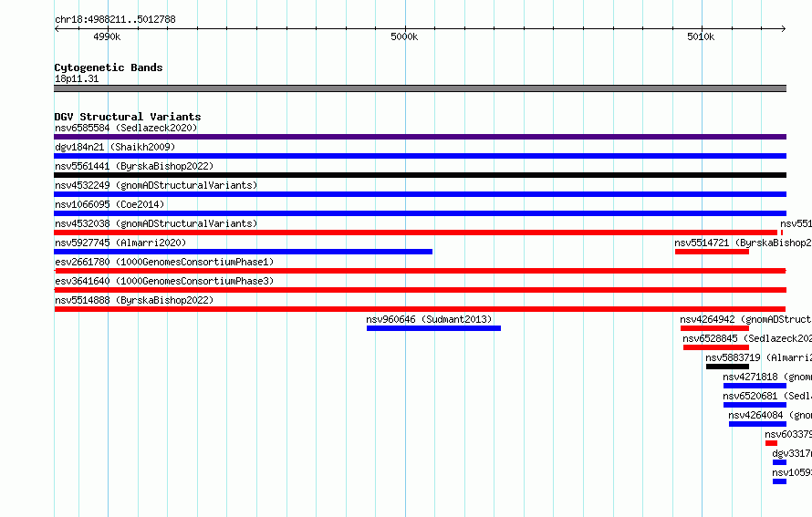Click the black nsv5561441 variant bar
This screenshot has width=812, height=517.
[420, 175]
